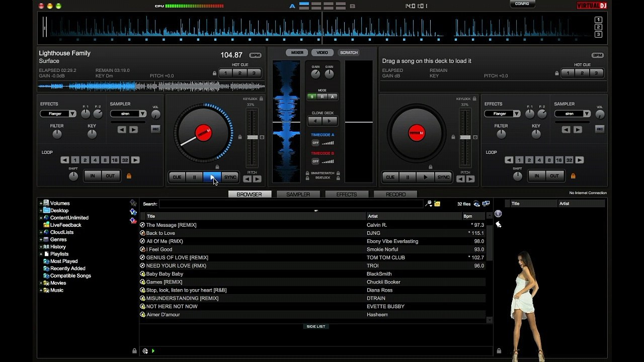
Task: Toggle right deck keylock padlock
Action: click(x=474, y=99)
